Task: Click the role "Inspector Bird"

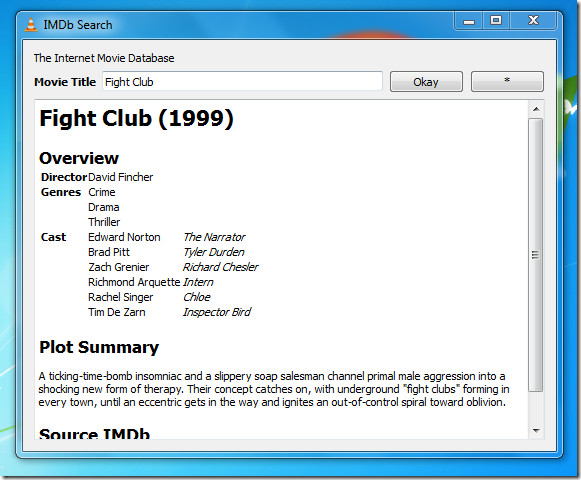Action: (x=217, y=312)
